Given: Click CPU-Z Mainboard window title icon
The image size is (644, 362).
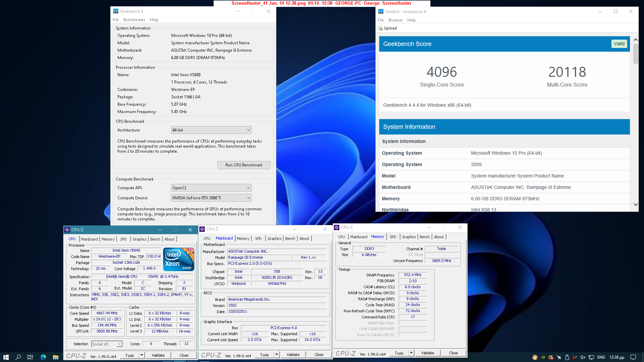Looking at the screenshot, I should [202, 229].
